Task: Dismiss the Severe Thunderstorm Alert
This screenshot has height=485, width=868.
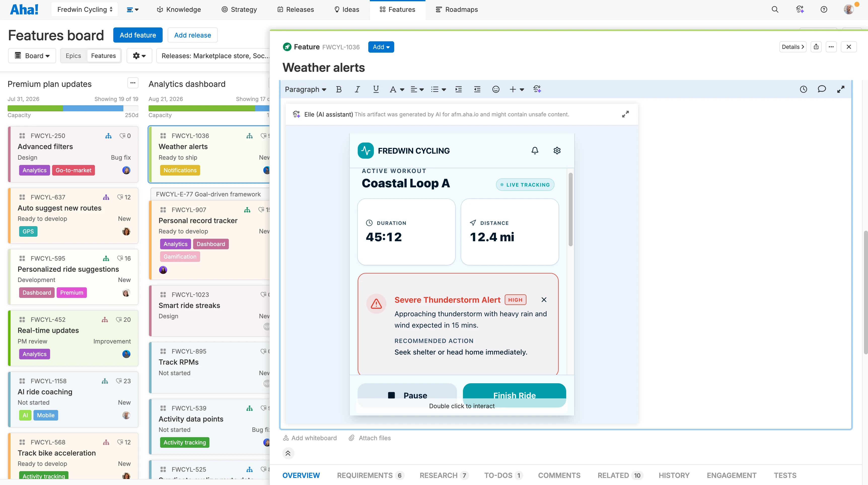Action: 544,300
